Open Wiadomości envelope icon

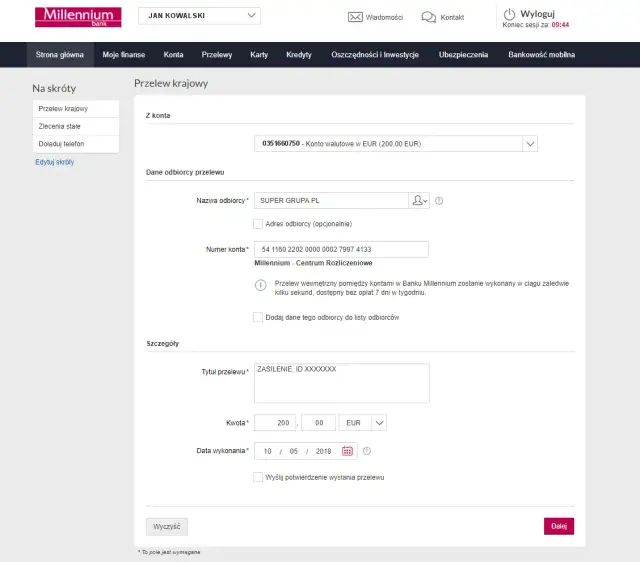click(355, 17)
